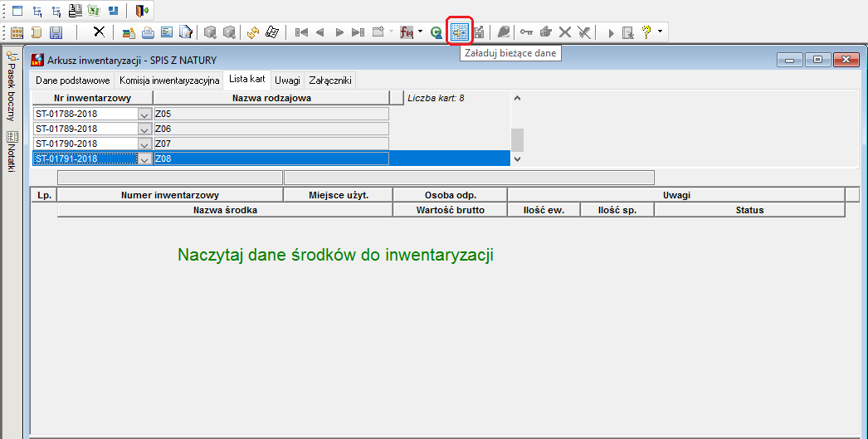
Task: Click the tree level 1 icon
Action: point(37,11)
